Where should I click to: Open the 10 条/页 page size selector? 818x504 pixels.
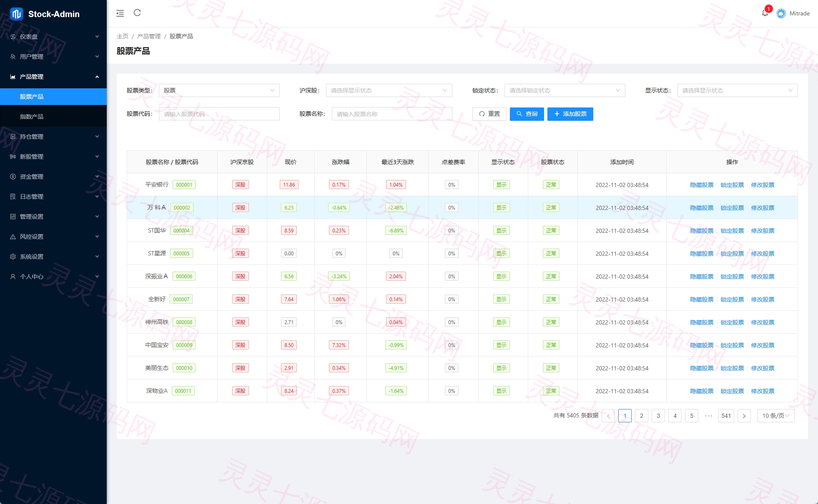(x=776, y=416)
